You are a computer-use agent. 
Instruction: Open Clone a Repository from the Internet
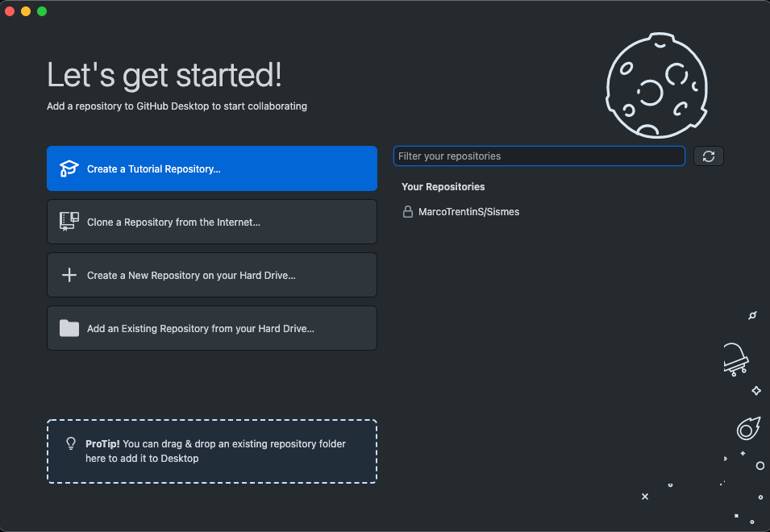tap(212, 222)
